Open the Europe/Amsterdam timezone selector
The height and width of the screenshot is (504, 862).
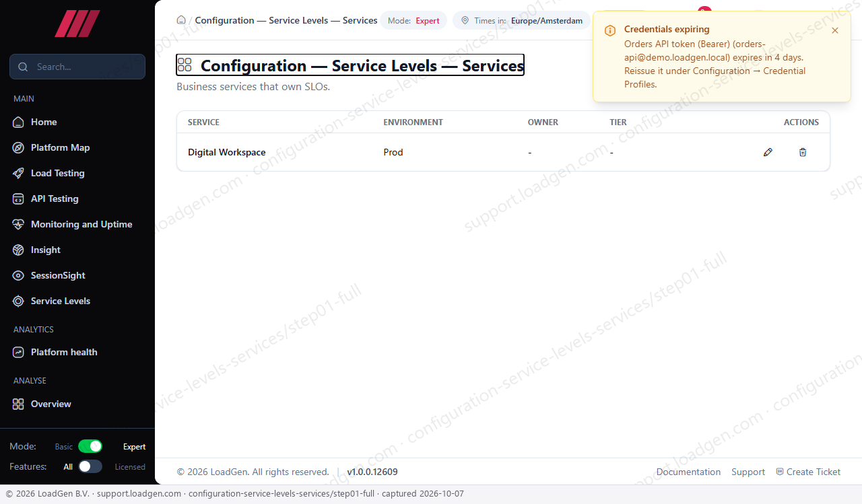521,20
